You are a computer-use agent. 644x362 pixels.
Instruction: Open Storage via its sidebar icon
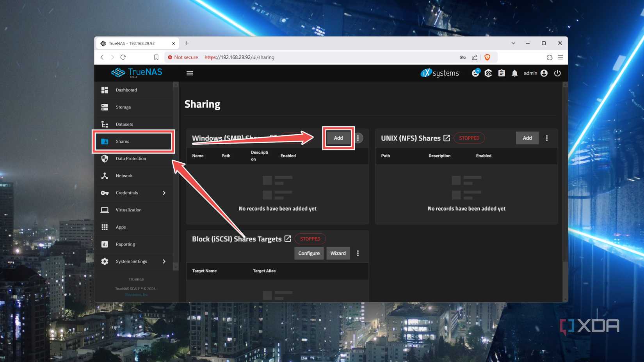[x=105, y=107]
